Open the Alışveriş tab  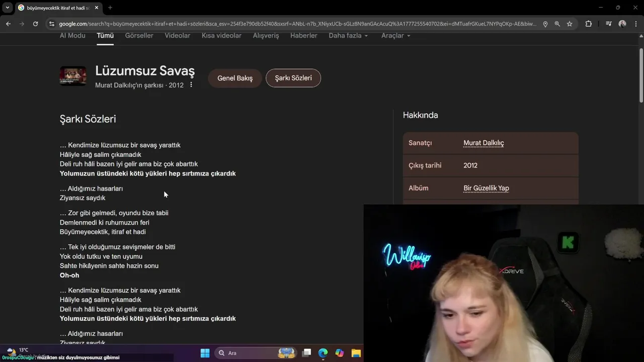click(x=266, y=36)
